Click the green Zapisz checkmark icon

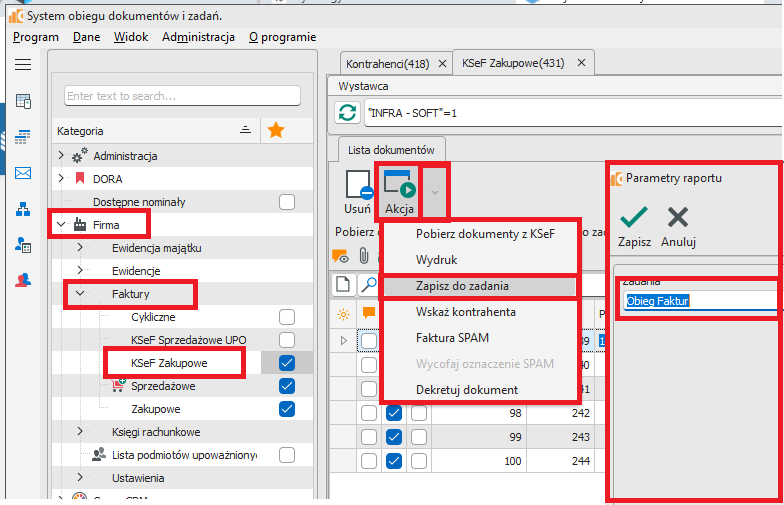(x=634, y=217)
